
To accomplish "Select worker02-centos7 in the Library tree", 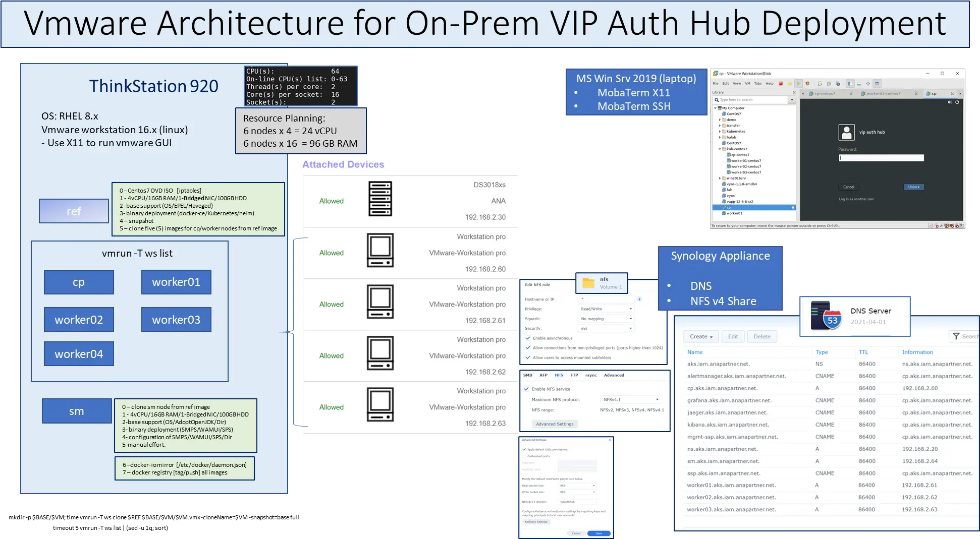I will 744,166.
